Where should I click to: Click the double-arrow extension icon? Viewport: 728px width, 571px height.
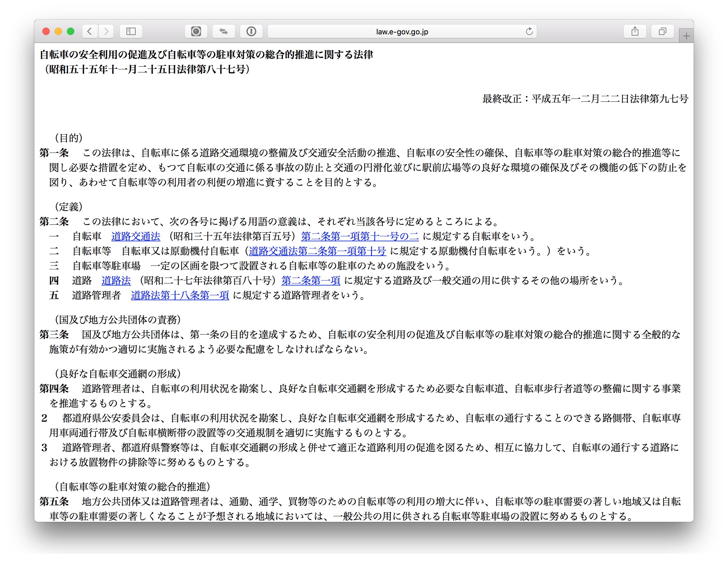(223, 31)
